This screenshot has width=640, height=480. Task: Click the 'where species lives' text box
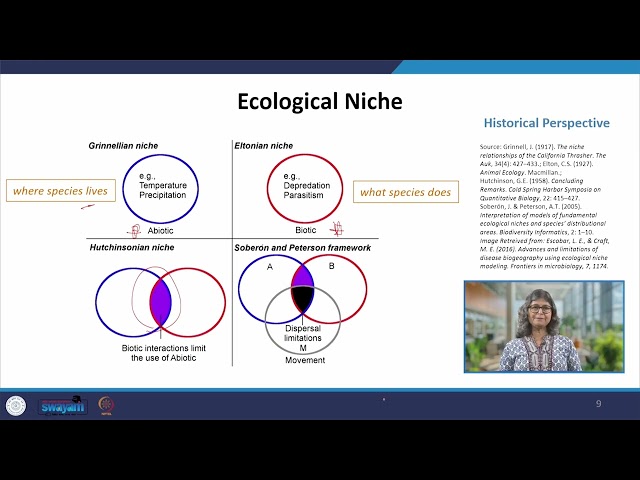click(x=61, y=191)
